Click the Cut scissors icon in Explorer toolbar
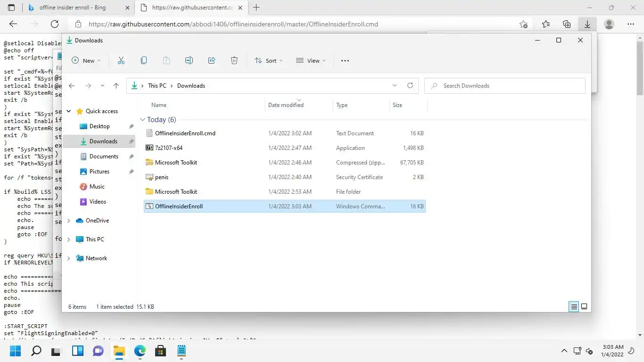644x362 pixels. point(121,60)
